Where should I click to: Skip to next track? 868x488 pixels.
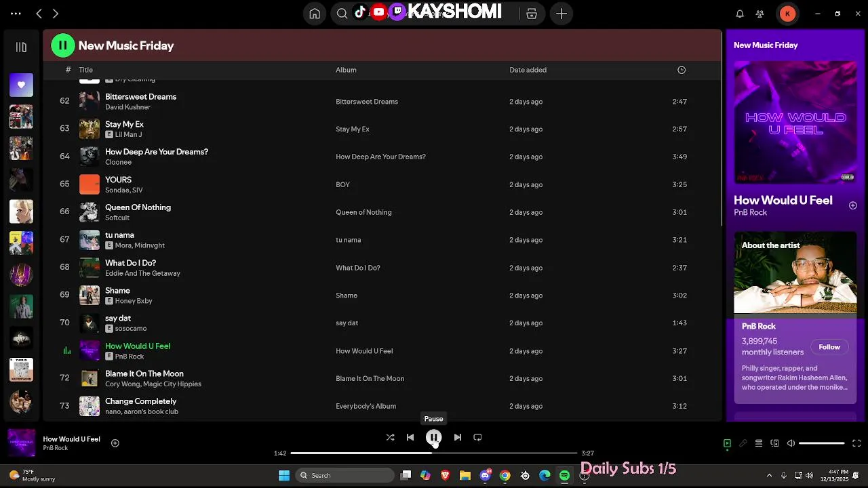coord(458,437)
